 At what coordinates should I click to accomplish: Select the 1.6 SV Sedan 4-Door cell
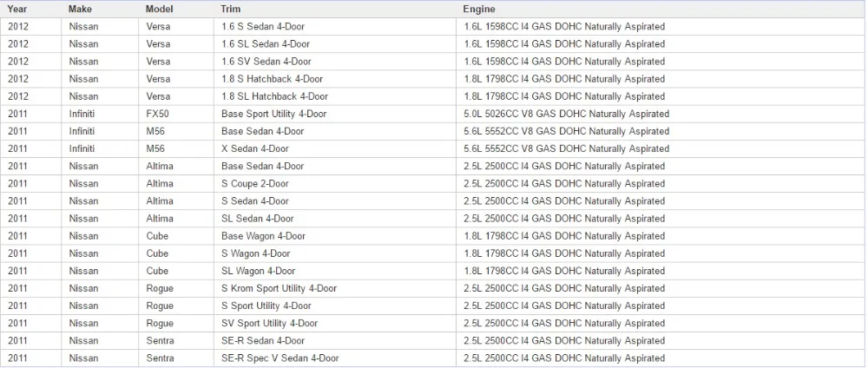(x=335, y=62)
